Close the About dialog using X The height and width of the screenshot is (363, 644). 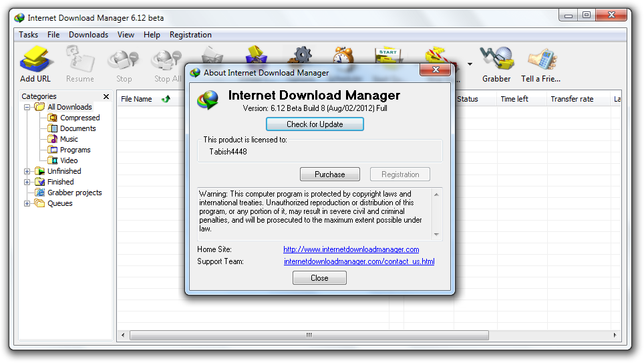tap(436, 70)
